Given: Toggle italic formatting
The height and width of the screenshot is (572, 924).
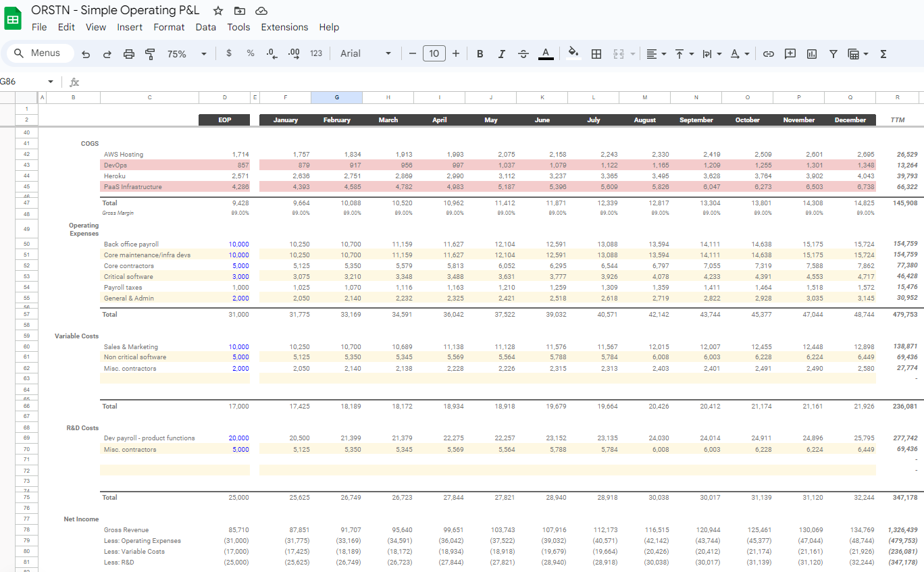Looking at the screenshot, I should 502,54.
